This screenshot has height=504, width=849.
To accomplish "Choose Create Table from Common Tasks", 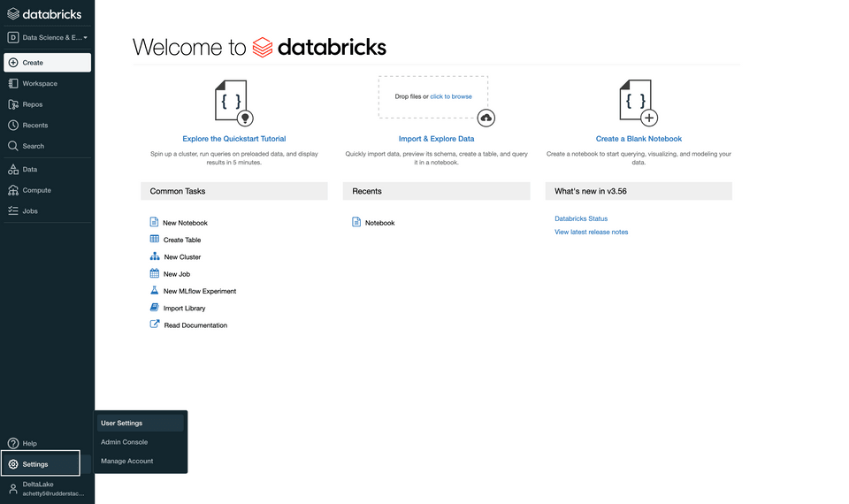I will coord(182,241).
